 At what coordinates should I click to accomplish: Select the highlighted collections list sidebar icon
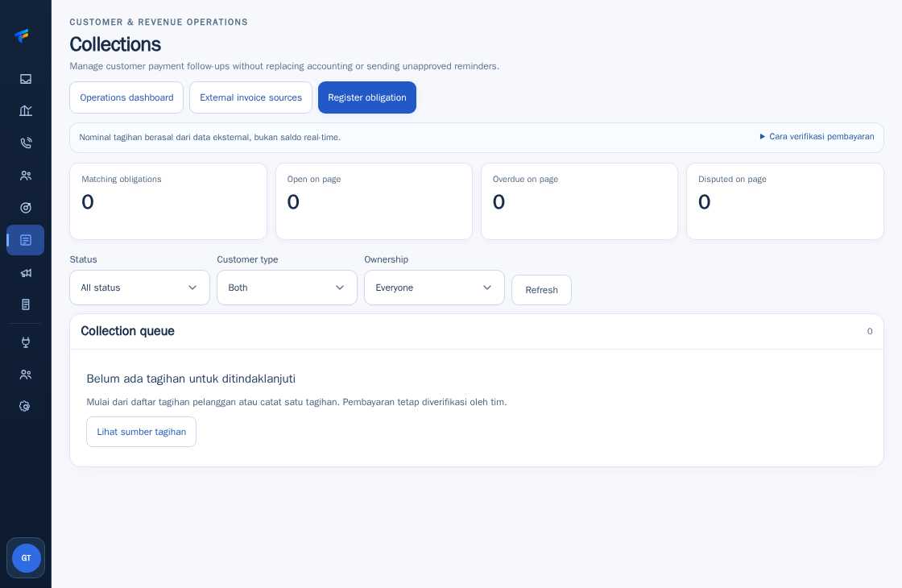(x=25, y=240)
